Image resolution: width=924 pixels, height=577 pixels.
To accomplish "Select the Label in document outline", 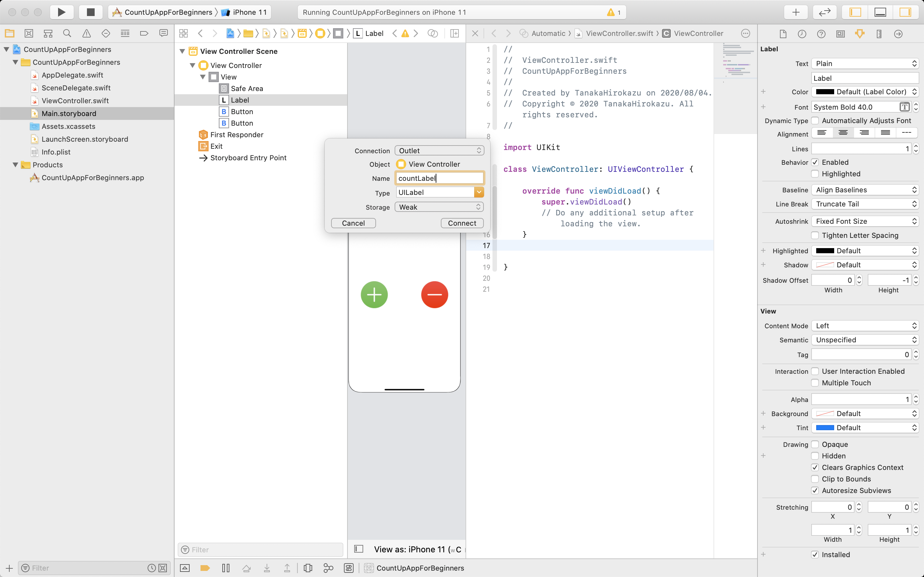I will point(239,100).
